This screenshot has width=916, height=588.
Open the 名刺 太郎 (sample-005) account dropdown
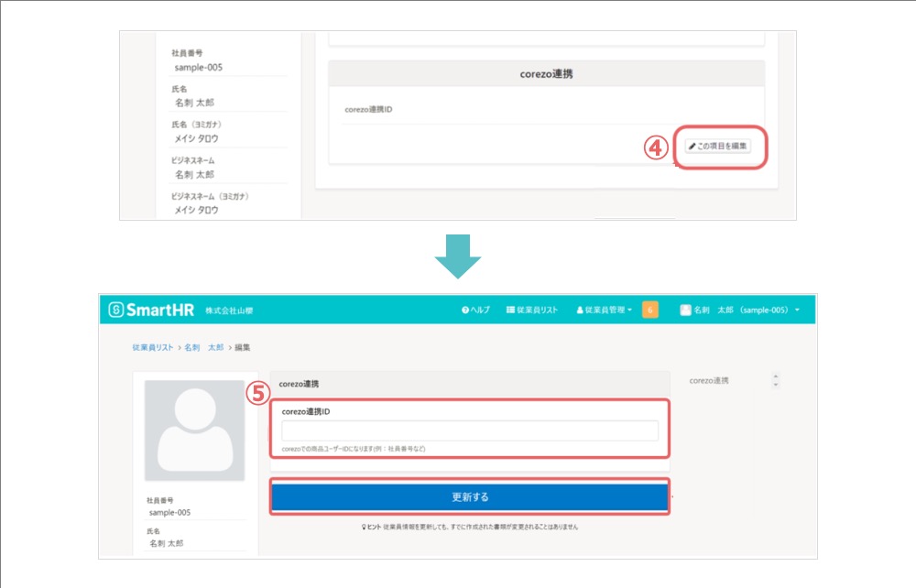[x=739, y=310]
